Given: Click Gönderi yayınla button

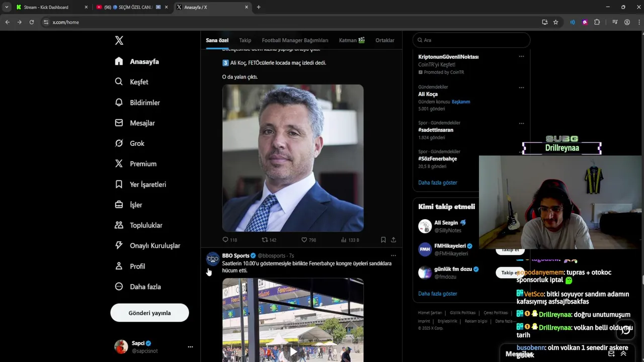Looking at the screenshot, I should (149, 313).
